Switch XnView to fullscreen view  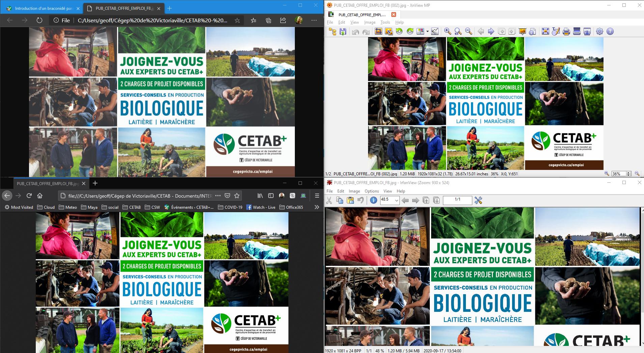[545, 32]
